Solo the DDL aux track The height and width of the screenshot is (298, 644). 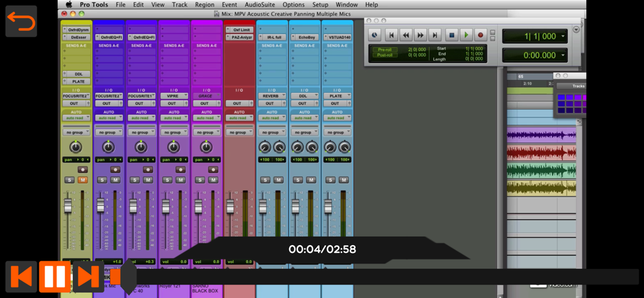tap(298, 180)
